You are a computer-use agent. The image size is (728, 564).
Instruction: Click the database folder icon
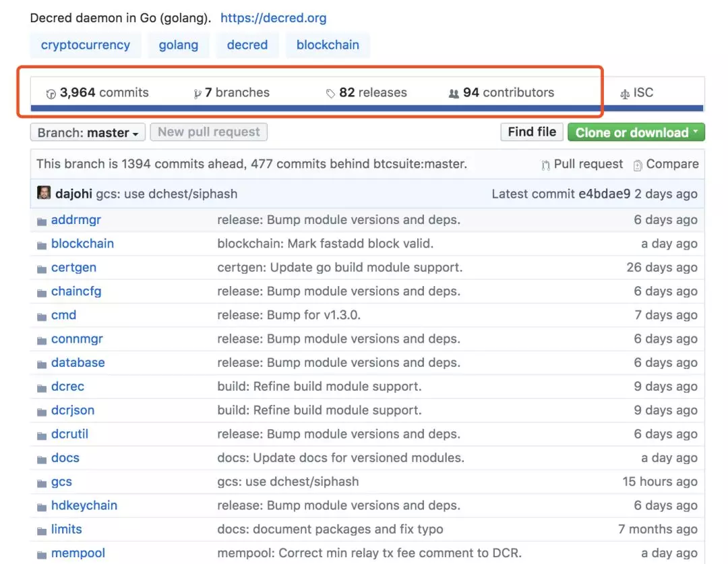(42, 364)
